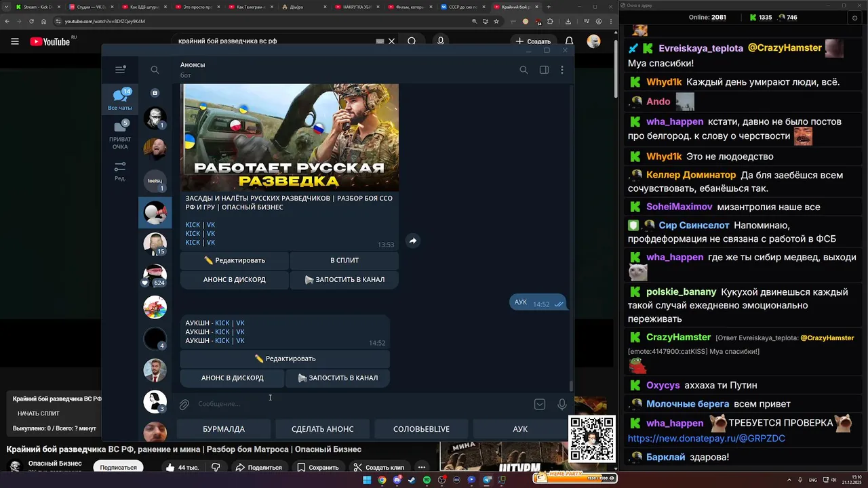Click 'СОЛОВЬЕВLIVE' bot keyboard button
Screen dimensions: 868x488
[421, 429]
